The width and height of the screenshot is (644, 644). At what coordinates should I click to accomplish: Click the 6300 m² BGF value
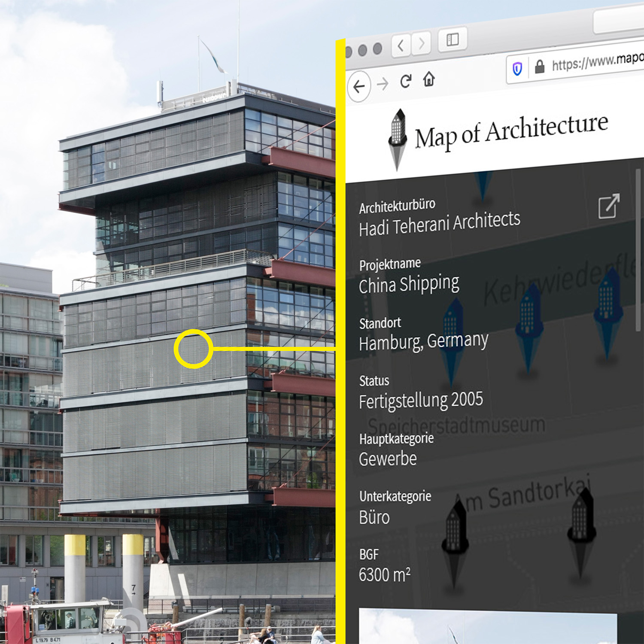tap(385, 574)
